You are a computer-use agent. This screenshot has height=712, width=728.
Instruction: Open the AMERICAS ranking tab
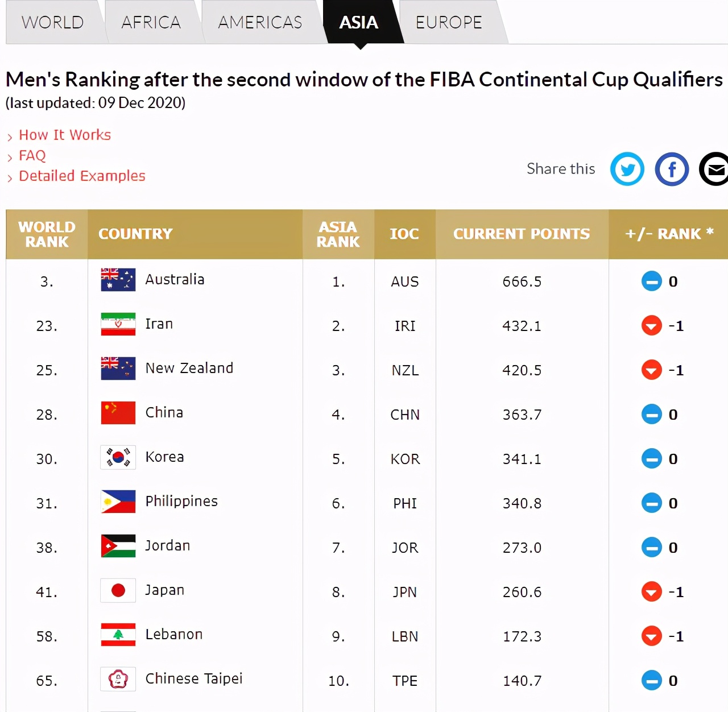tap(260, 22)
